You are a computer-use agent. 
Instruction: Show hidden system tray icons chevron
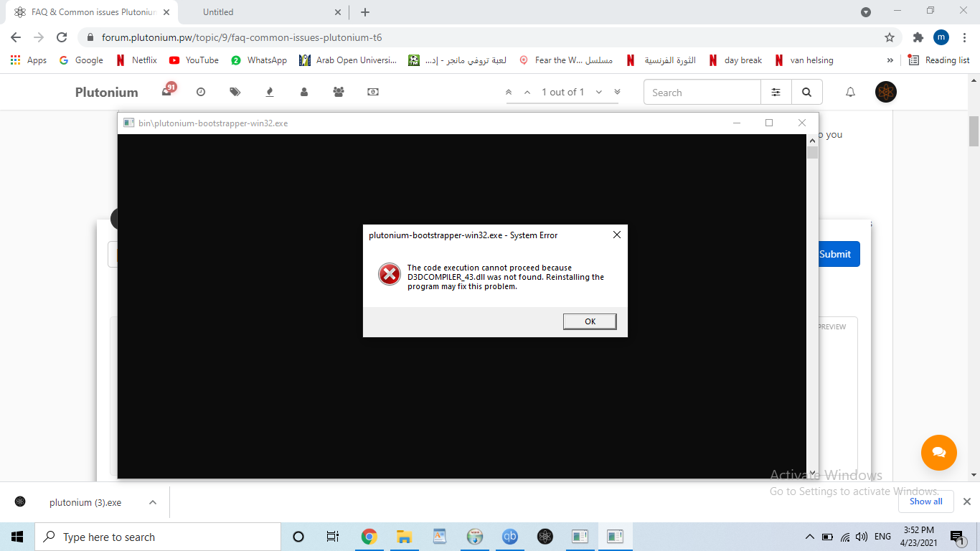810,537
